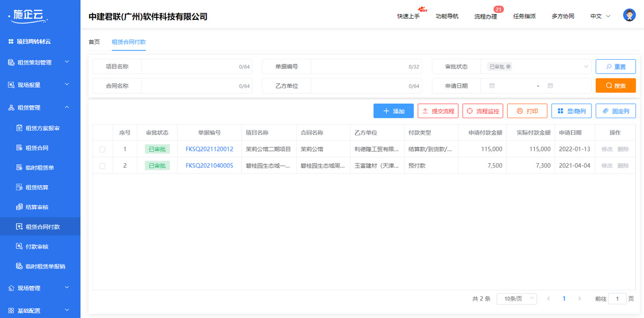
Task: Open document link FKSQ2021120012
Action: [209, 149]
